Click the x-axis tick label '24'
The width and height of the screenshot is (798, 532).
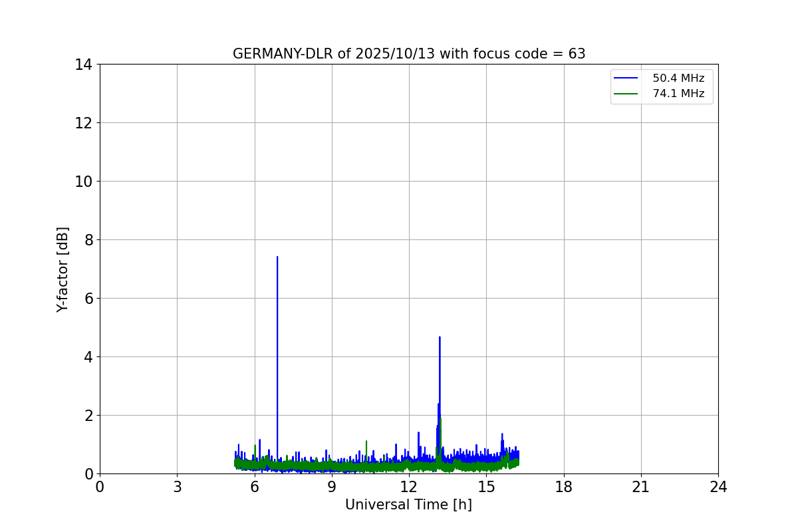[x=718, y=487]
